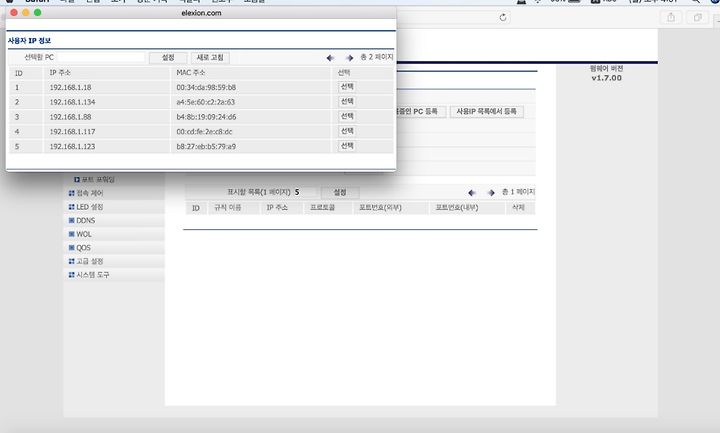The width and height of the screenshot is (720, 433).
Task: Focus display list count field showing 5
Action: 305,192
